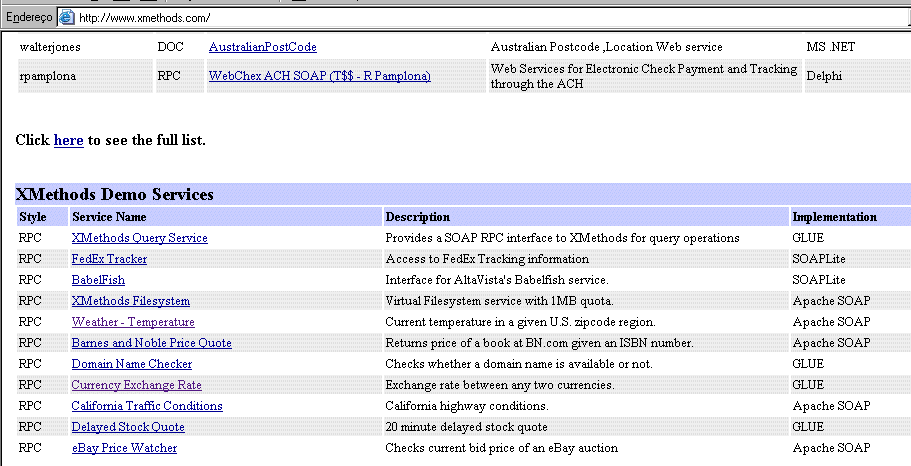This screenshot has height=466, width=911.
Task: Open the Delayed Stock Quote link
Action: pyautogui.click(x=128, y=427)
